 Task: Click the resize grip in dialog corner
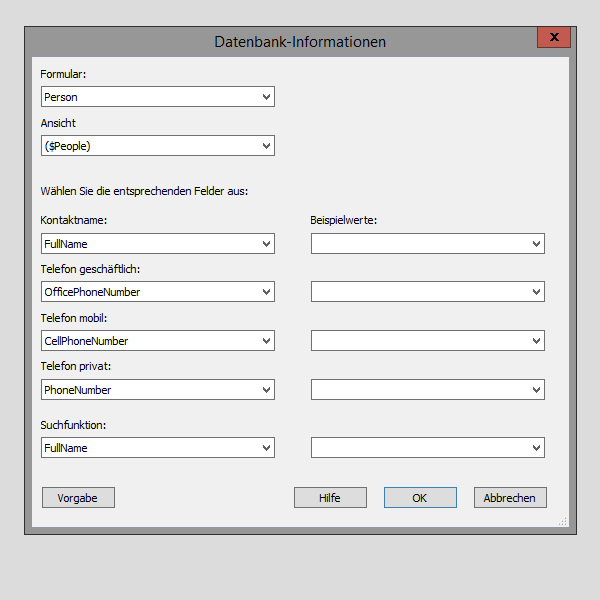(563, 521)
